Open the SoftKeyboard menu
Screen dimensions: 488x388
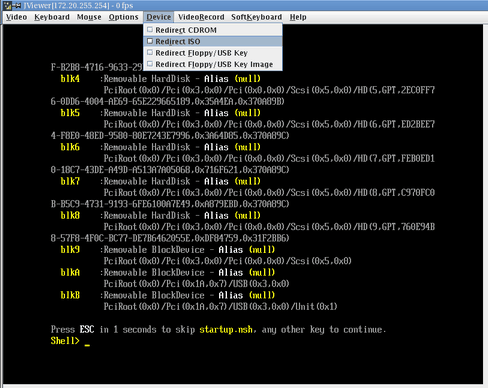pos(257,17)
